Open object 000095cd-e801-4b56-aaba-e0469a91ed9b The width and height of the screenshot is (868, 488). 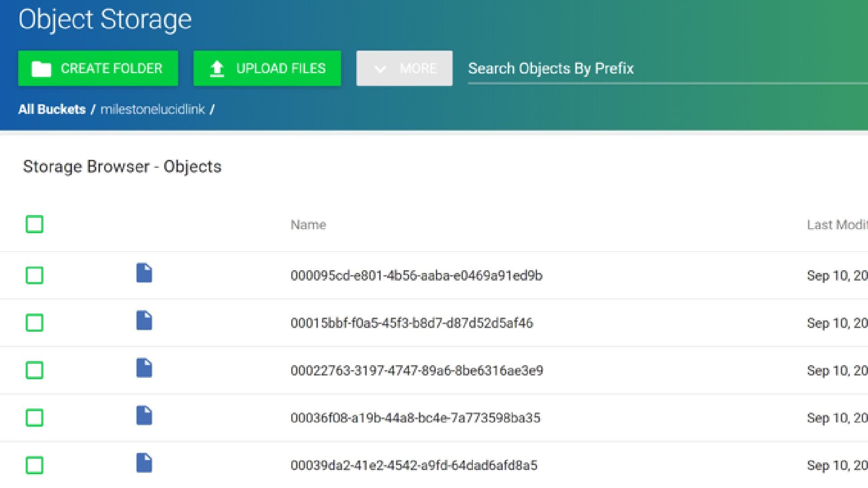pyautogui.click(x=416, y=276)
